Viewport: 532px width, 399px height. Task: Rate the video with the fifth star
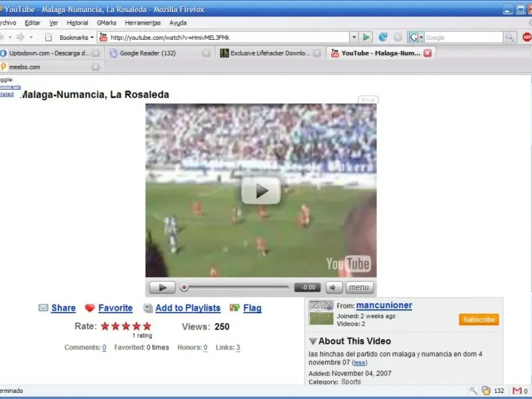[x=147, y=327]
